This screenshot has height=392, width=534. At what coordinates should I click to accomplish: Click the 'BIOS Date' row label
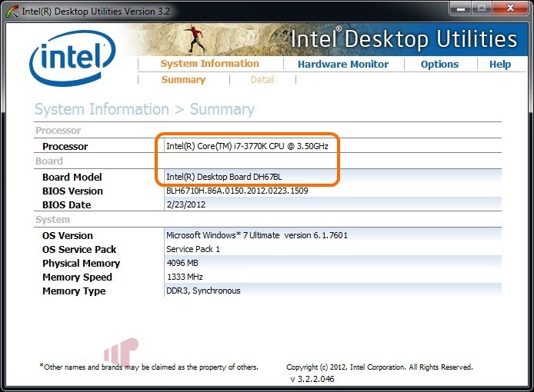click(x=67, y=205)
